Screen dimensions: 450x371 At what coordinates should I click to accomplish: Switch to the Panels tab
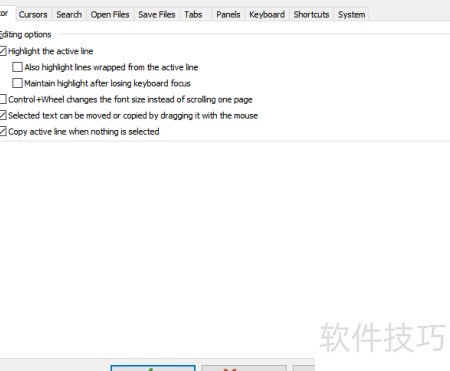click(228, 15)
